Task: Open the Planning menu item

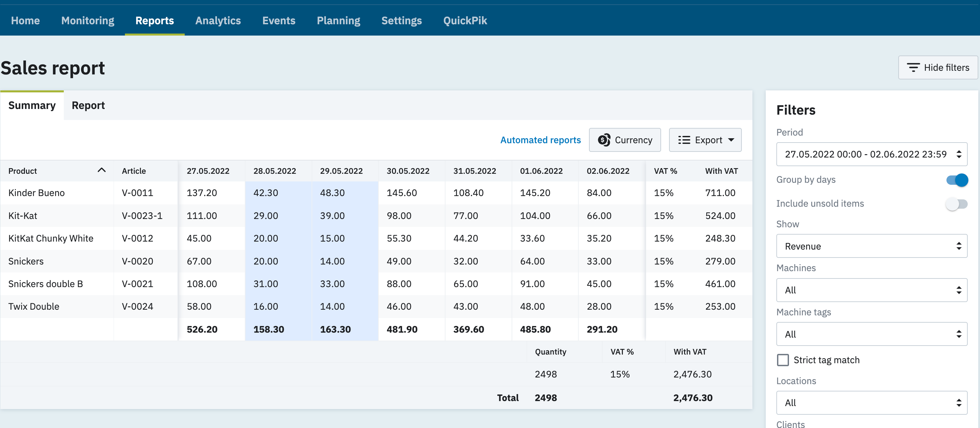Action: 338,21
